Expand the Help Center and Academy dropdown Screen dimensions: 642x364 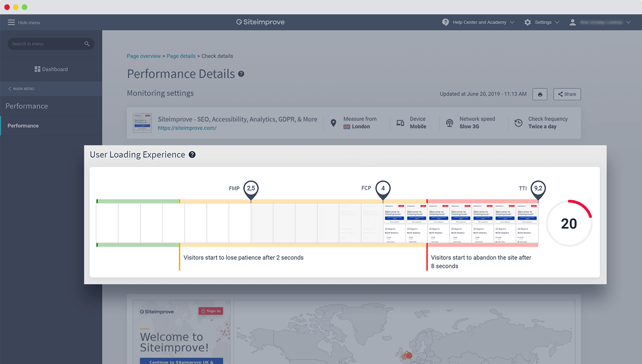pos(512,22)
